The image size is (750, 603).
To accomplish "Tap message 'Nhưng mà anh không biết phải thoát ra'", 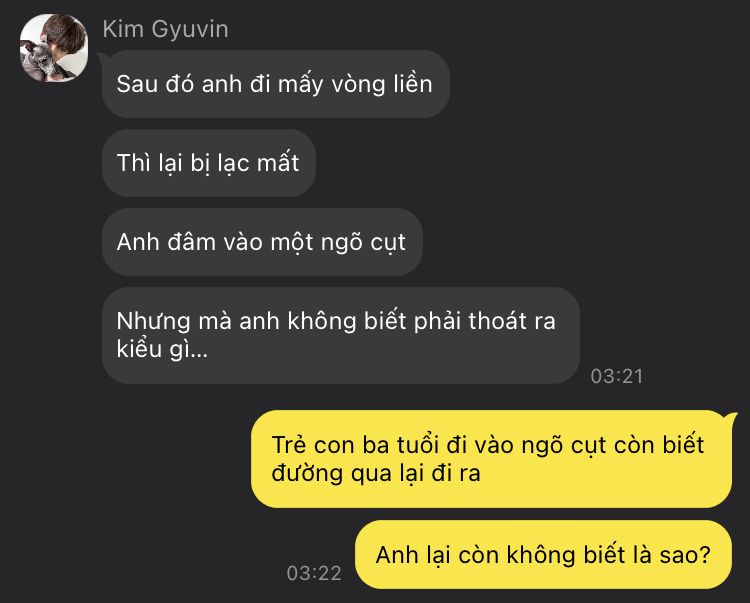I will (341, 335).
